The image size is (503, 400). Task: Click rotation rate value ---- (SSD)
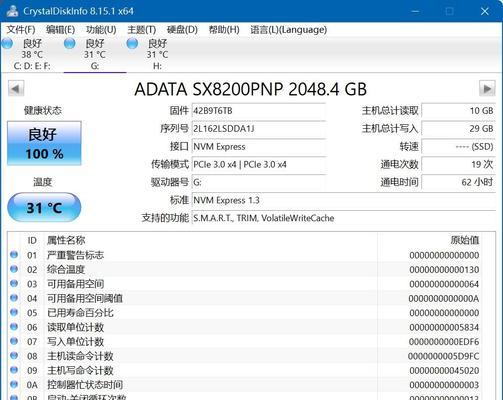tap(458, 147)
